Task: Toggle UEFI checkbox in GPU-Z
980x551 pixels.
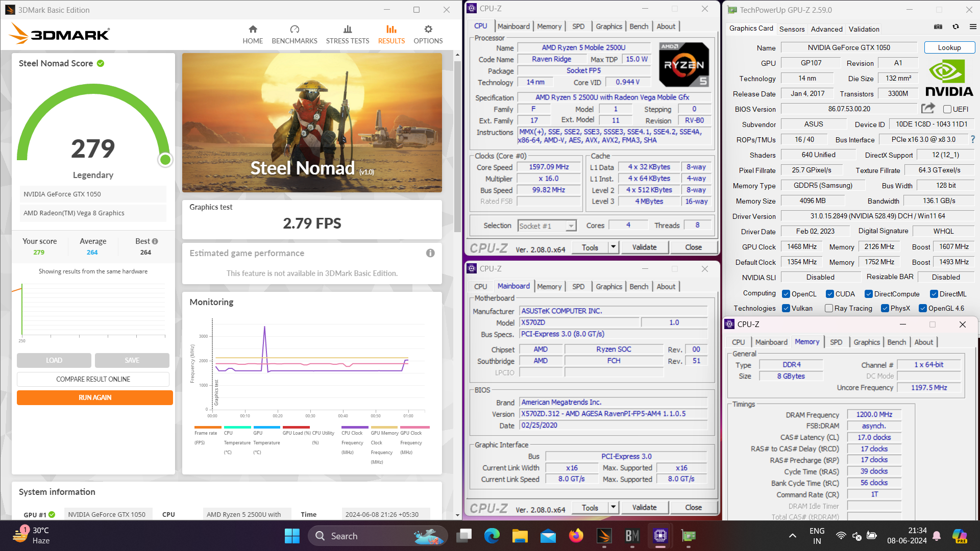Action: [x=947, y=109]
